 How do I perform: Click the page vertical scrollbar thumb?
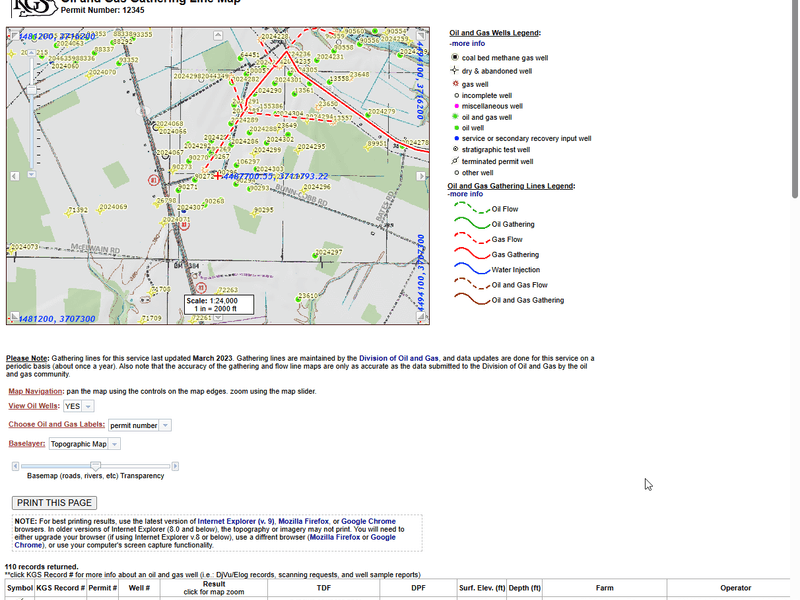pyautogui.click(x=795, y=99)
